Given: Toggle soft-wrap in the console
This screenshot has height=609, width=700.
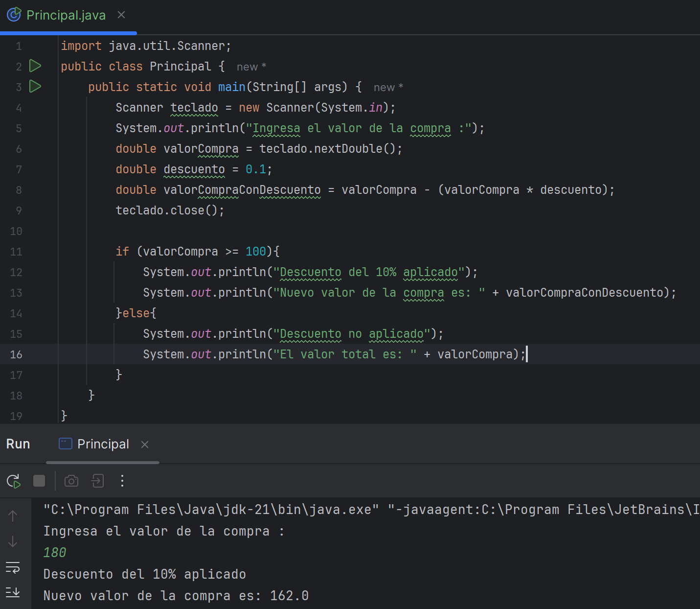Looking at the screenshot, I should click(13, 567).
